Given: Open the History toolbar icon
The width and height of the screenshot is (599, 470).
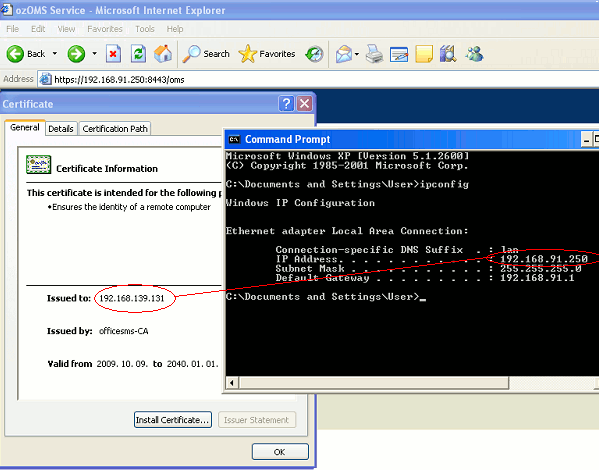Looking at the screenshot, I should (x=315, y=54).
